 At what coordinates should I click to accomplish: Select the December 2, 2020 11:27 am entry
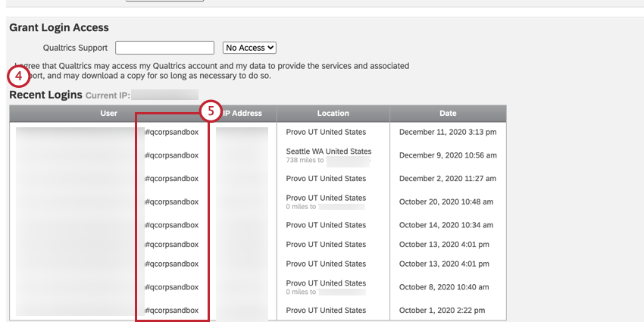pos(447,179)
